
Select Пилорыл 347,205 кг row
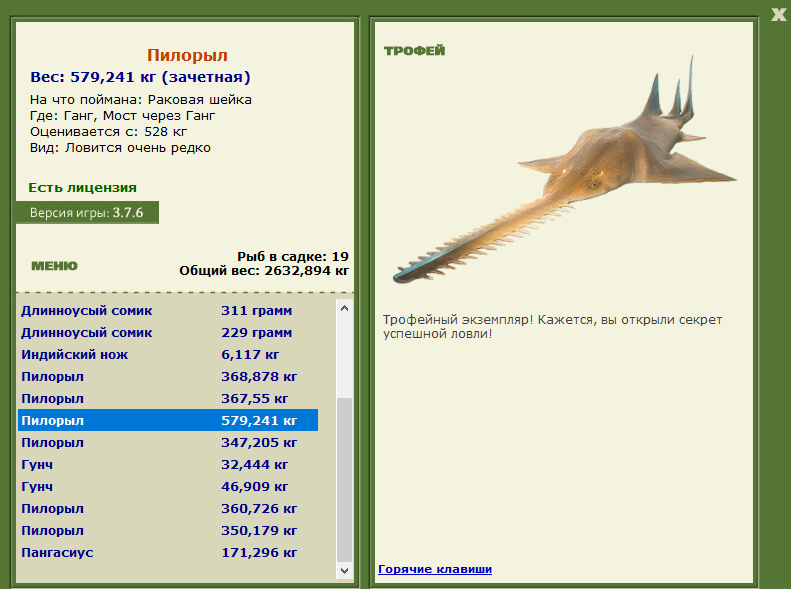pyautogui.click(x=168, y=442)
